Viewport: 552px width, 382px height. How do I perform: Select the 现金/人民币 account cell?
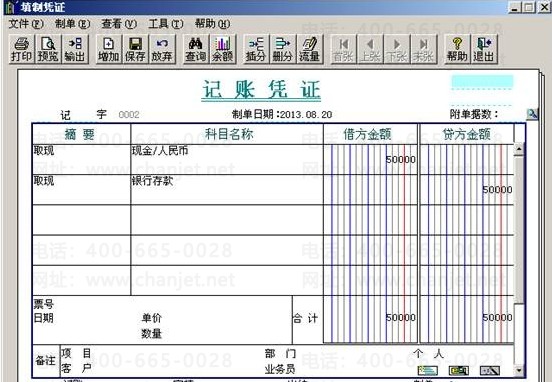(227, 159)
